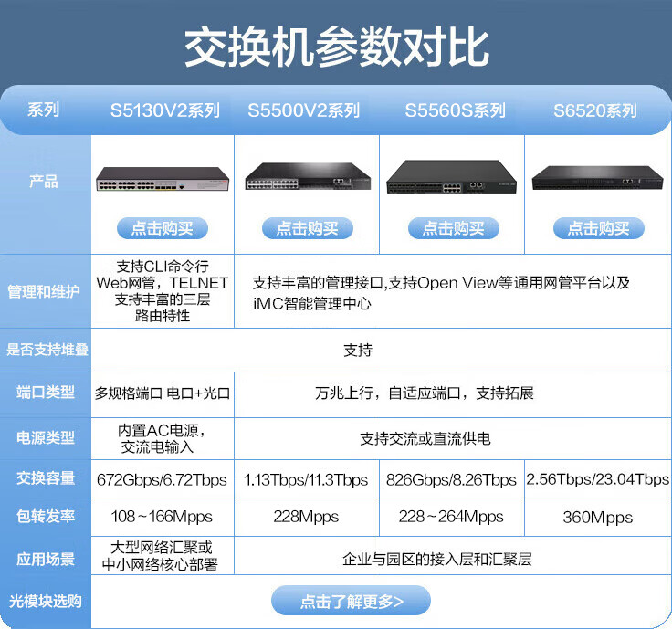
Task: Click the 包转发率 row label
Action: (44, 517)
